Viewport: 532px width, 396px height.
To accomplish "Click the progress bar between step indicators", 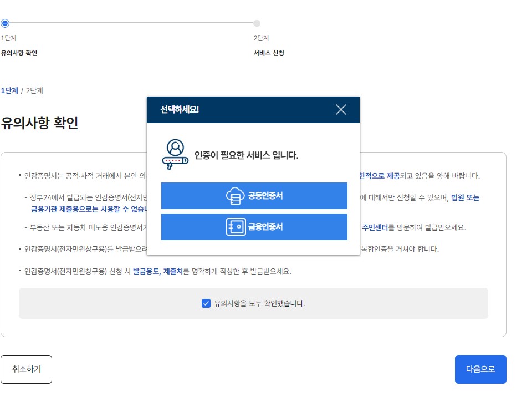I will pyautogui.click(x=130, y=23).
